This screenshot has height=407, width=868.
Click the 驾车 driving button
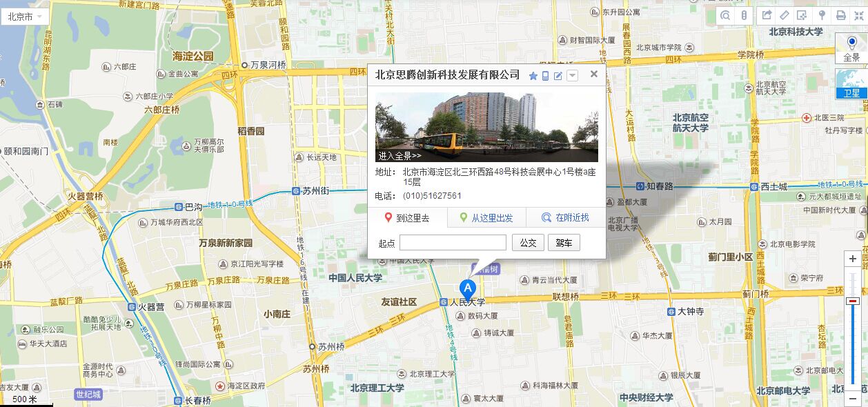(x=564, y=243)
